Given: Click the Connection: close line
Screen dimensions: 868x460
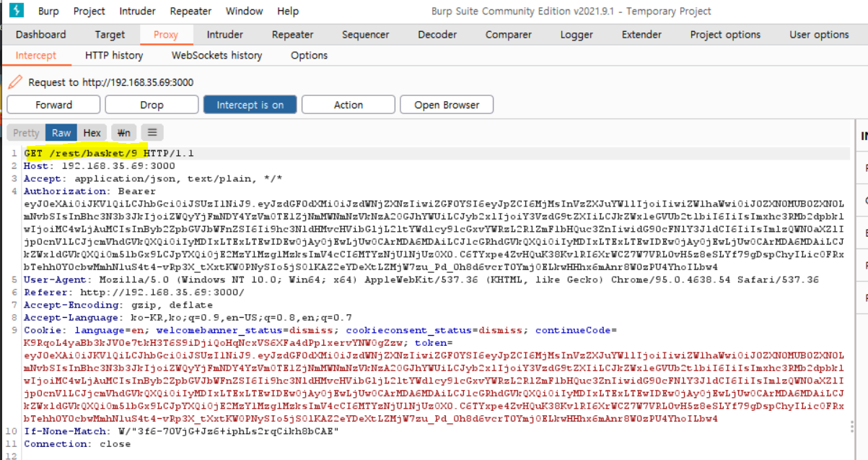Looking at the screenshot, I should coord(77,444).
